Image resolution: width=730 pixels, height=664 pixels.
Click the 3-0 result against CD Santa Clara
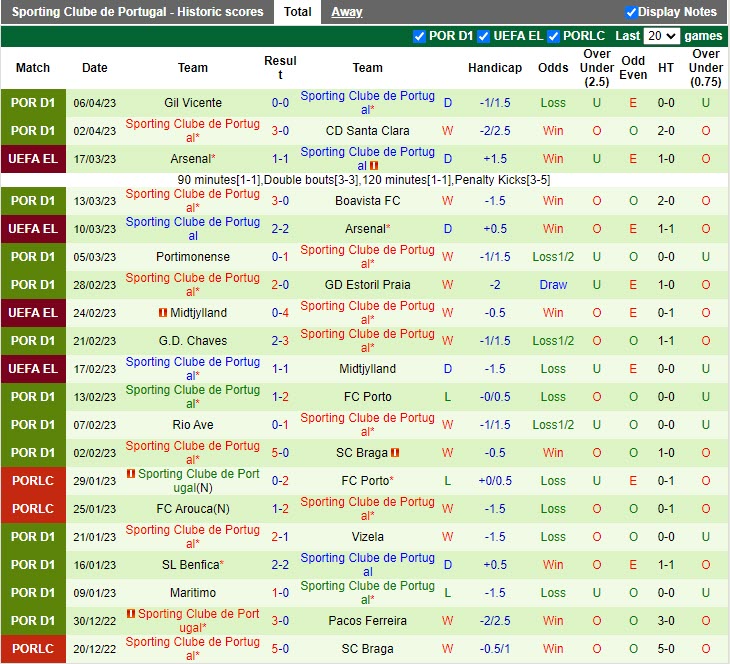pos(280,131)
